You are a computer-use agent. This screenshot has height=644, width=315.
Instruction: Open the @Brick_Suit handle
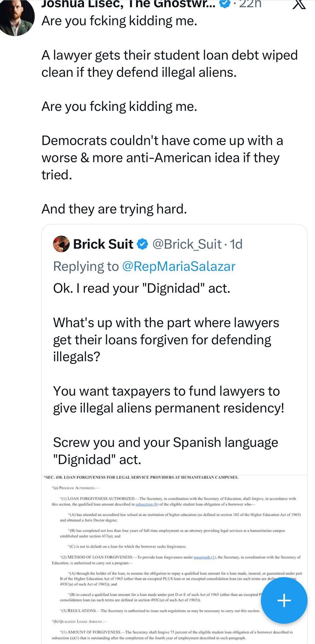click(x=187, y=244)
